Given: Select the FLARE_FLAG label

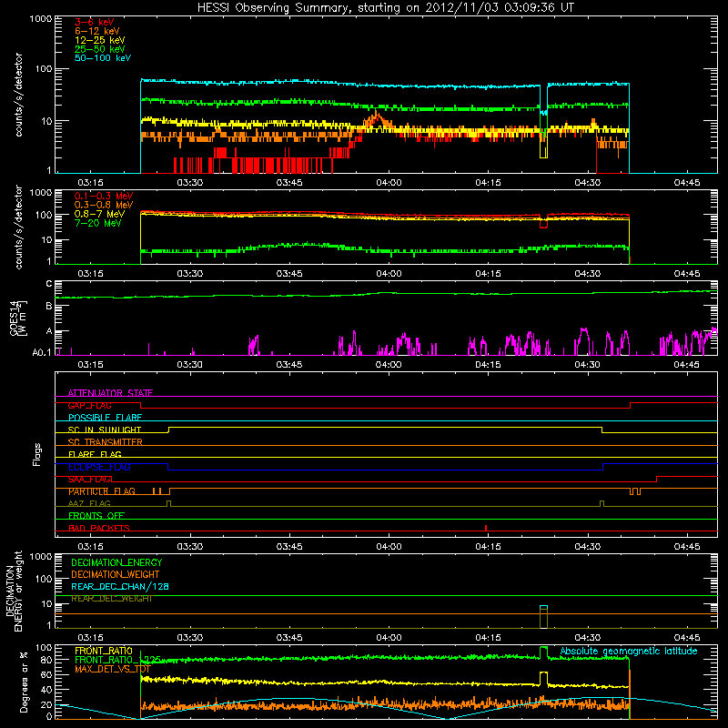Looking at the screenshot, I should (x=95, y=454).
